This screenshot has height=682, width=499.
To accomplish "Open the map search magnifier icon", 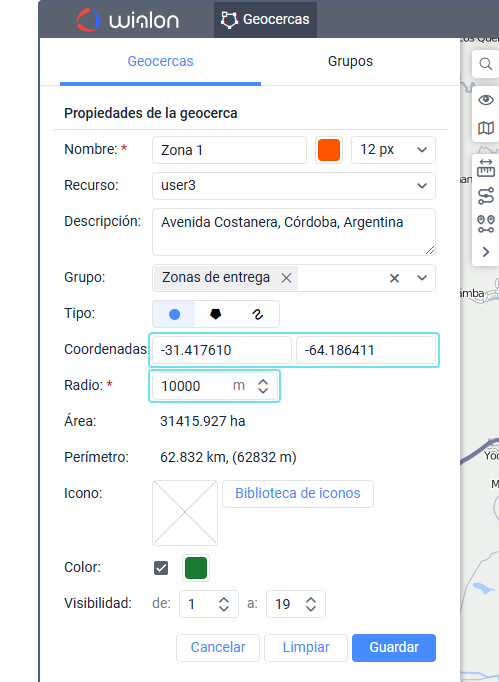I will point(486,64).
